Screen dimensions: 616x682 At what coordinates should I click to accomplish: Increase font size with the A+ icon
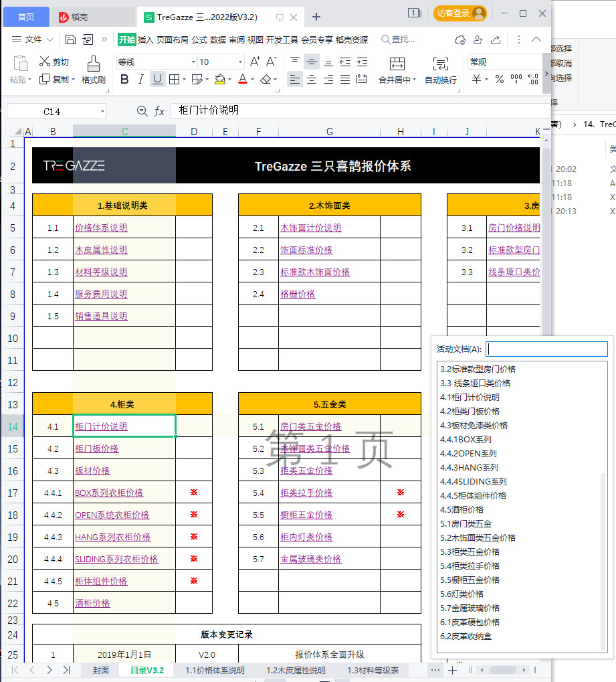255,62
